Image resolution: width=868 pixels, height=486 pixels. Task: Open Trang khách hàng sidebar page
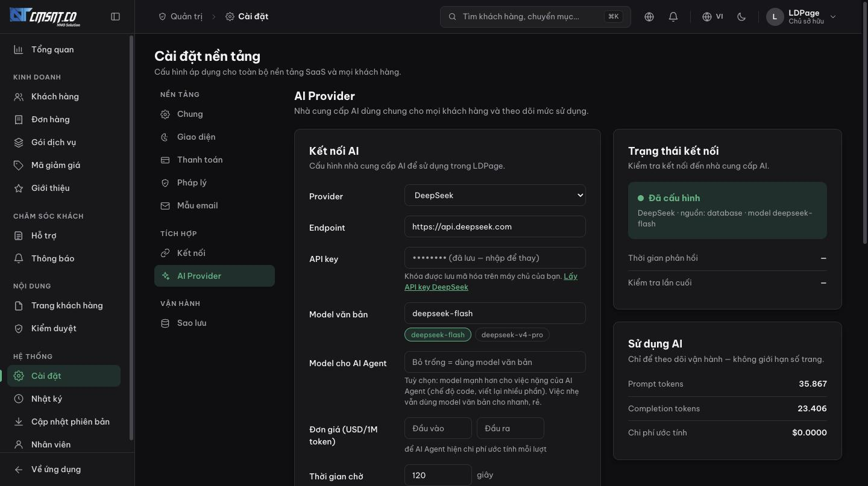pos(64,305)
